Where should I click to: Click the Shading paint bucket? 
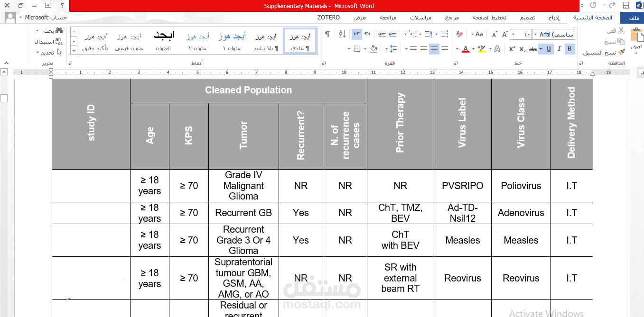(373, 49)
